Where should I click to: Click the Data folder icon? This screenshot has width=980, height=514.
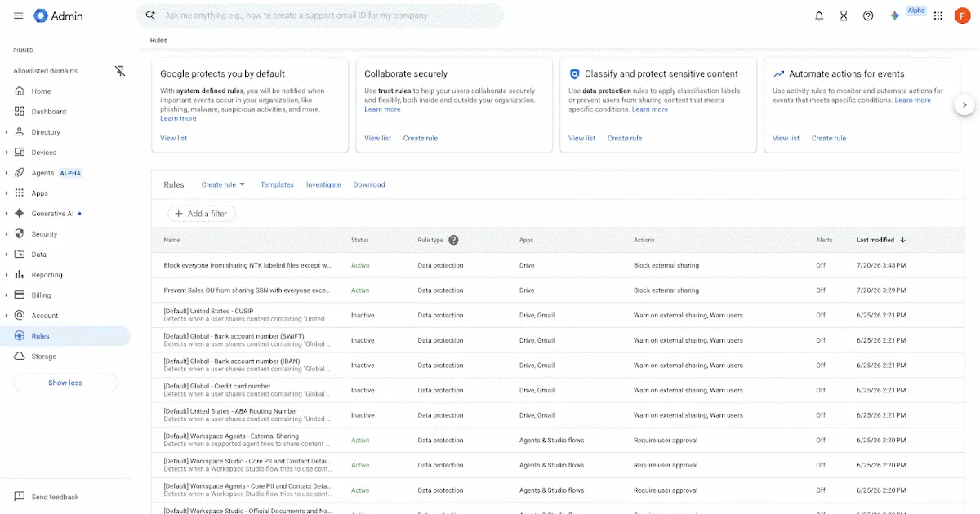[x=20, y=255]
